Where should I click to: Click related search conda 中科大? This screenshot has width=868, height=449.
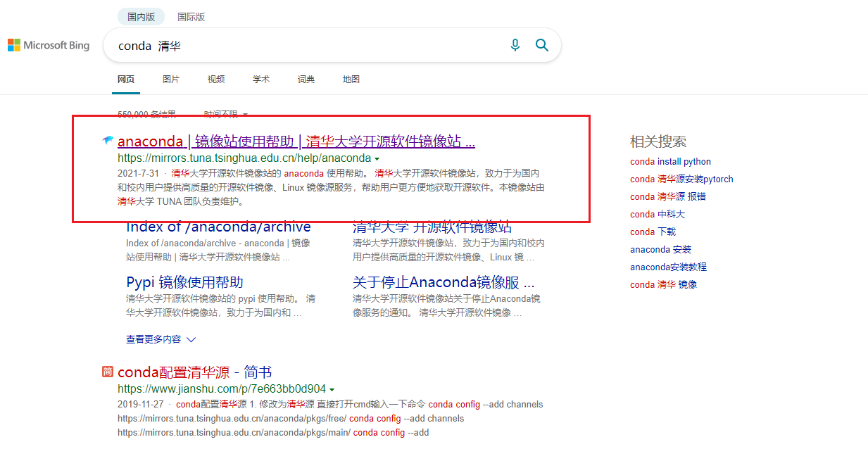tap(658, 214)
